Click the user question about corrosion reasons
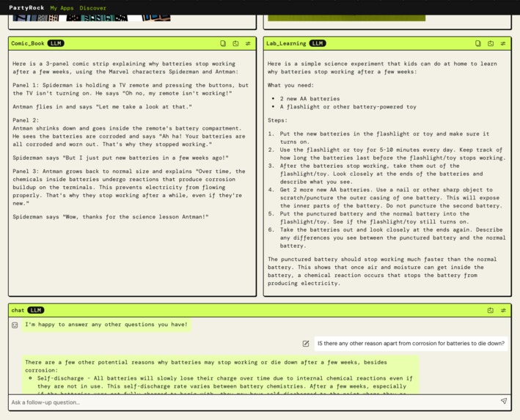Image resolution: width=520 pixels, height=420 pixels. click(411, 344)
